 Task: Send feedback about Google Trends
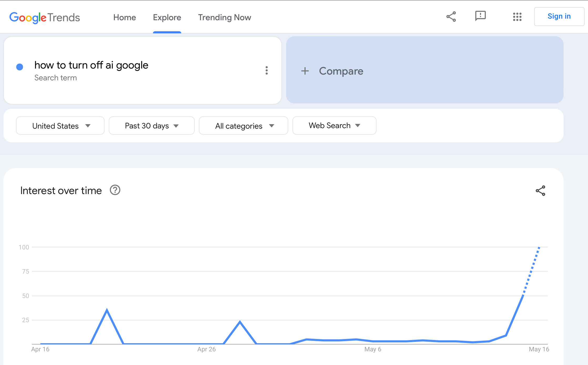480,16
